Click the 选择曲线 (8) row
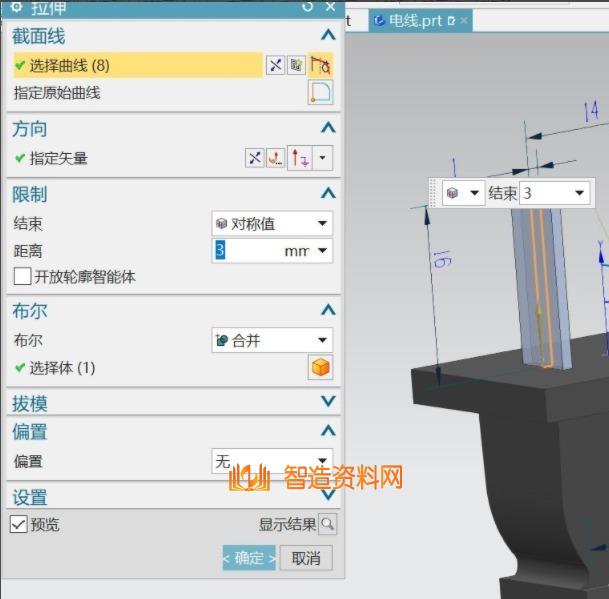 [x=138, y=65]
